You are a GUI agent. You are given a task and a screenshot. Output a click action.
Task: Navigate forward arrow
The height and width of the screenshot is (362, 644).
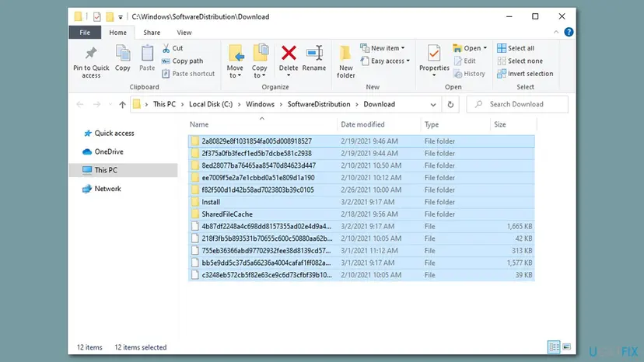(x=97, y=104)
